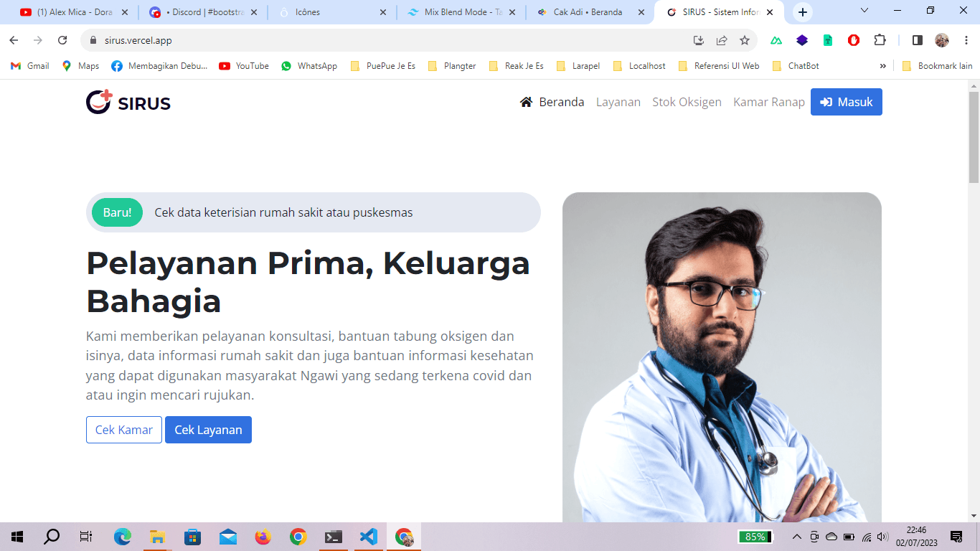
Task: Open the Referensi UI Web bookmark folder
Action: click(719, 66)
